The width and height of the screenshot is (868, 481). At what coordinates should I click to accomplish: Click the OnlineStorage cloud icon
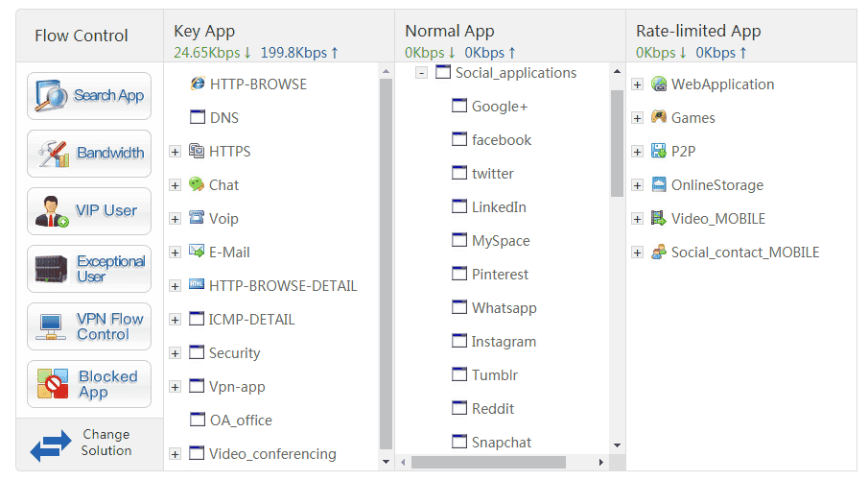659,185
